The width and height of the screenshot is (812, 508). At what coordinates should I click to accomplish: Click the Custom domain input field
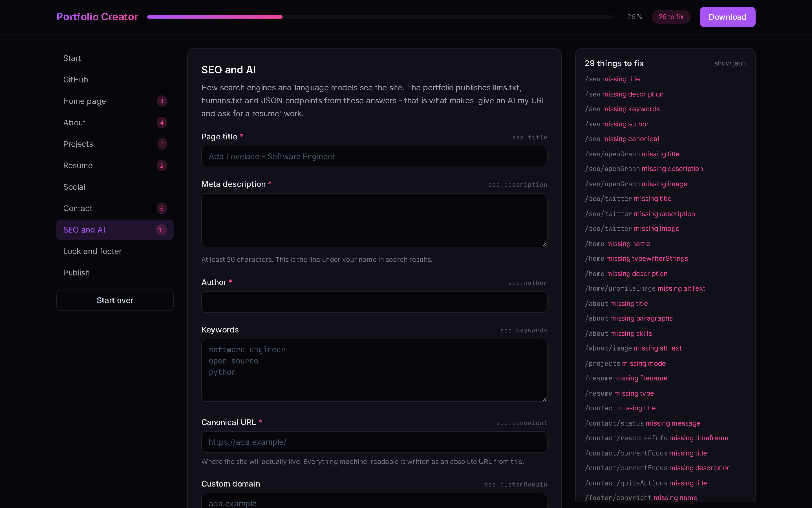tap(374, 501)
